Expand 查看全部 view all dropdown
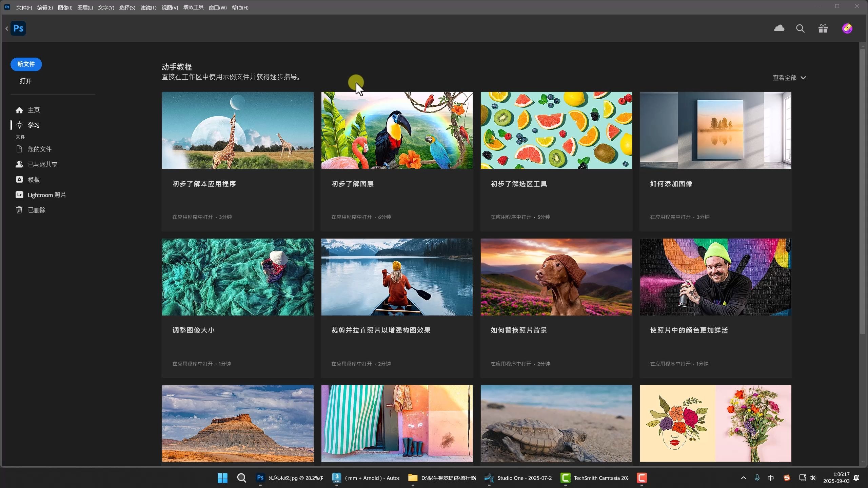868x488 pixels. click(789, 78)
